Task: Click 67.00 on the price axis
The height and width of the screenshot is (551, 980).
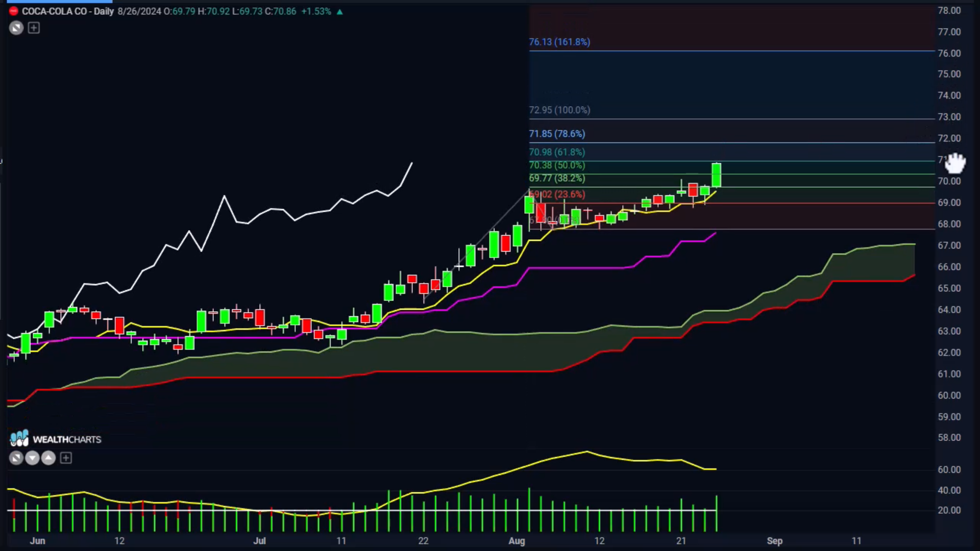Action: pos(949,245)
